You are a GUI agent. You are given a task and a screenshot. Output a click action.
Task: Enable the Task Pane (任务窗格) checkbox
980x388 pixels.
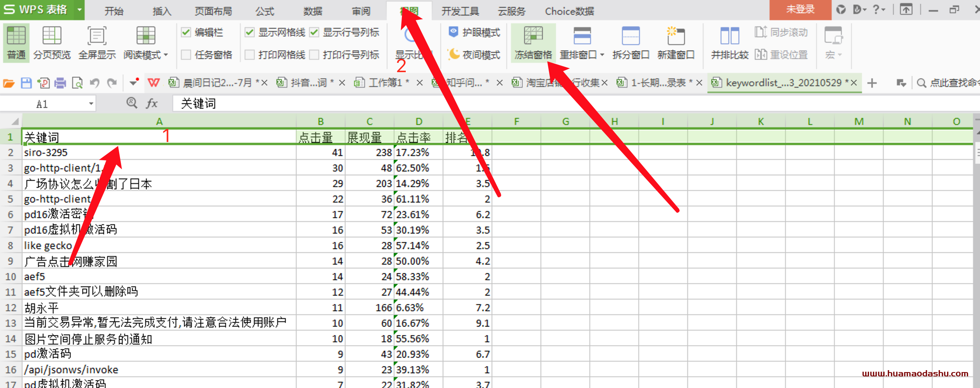pyautogui.click(x=186, y=55)
